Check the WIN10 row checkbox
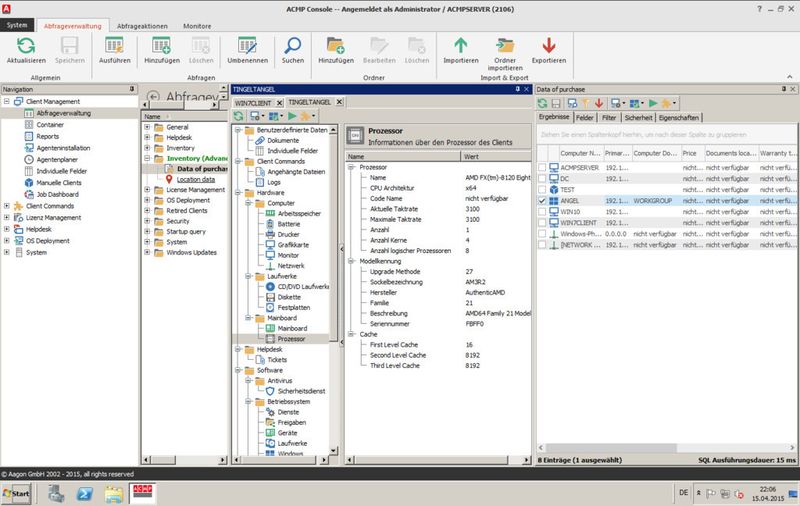This screenshot has width=800, height=506. point(542,212)
